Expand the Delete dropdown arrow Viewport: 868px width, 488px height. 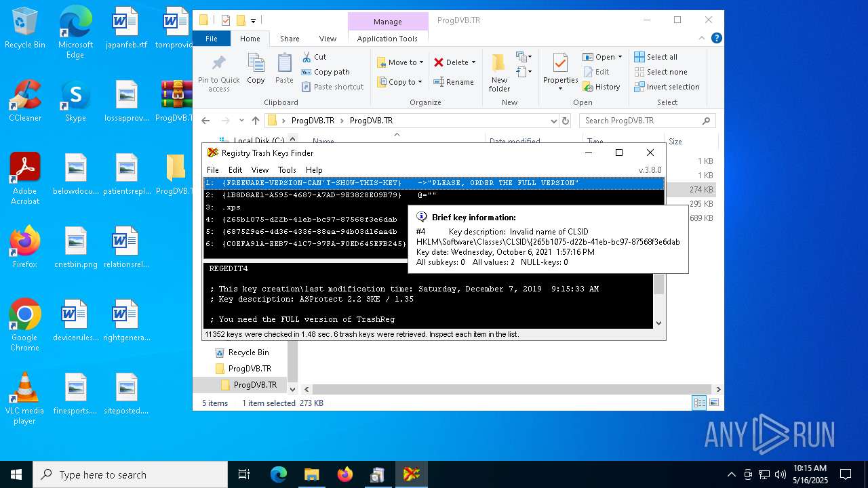click(473, 62)
